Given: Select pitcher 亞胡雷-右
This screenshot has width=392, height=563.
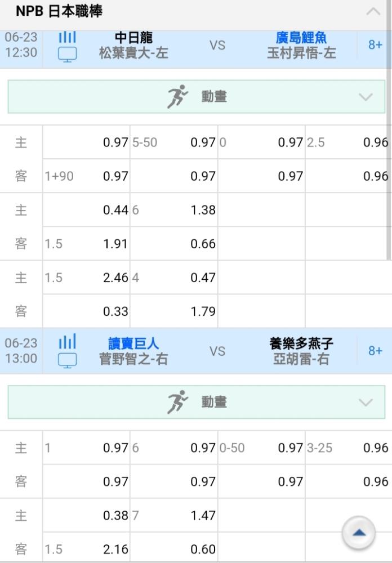Looking at the screenshot, I should coord(301,359).
